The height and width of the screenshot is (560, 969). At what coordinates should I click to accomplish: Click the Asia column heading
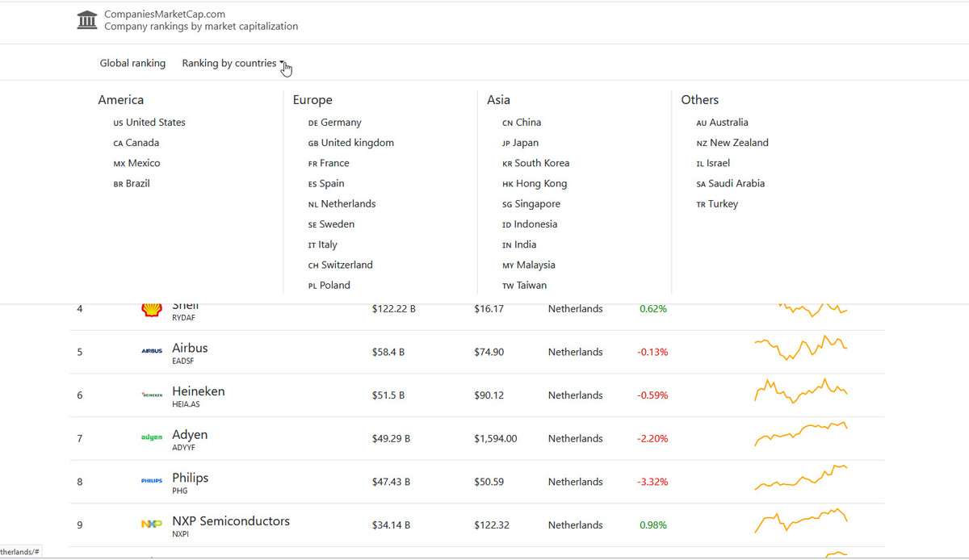click(x=498, y=100)
